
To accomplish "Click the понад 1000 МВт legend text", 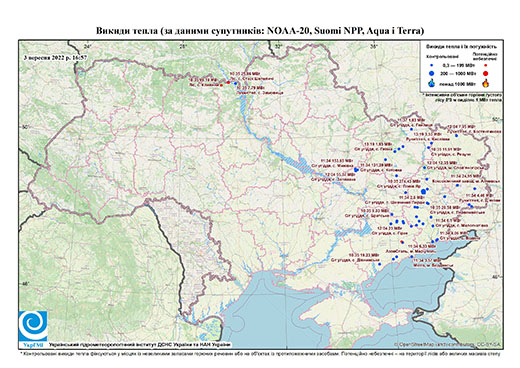I will point(457,84).
